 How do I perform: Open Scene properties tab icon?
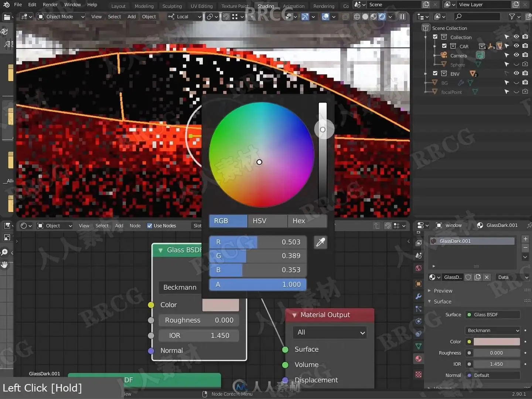coord(419,256)
